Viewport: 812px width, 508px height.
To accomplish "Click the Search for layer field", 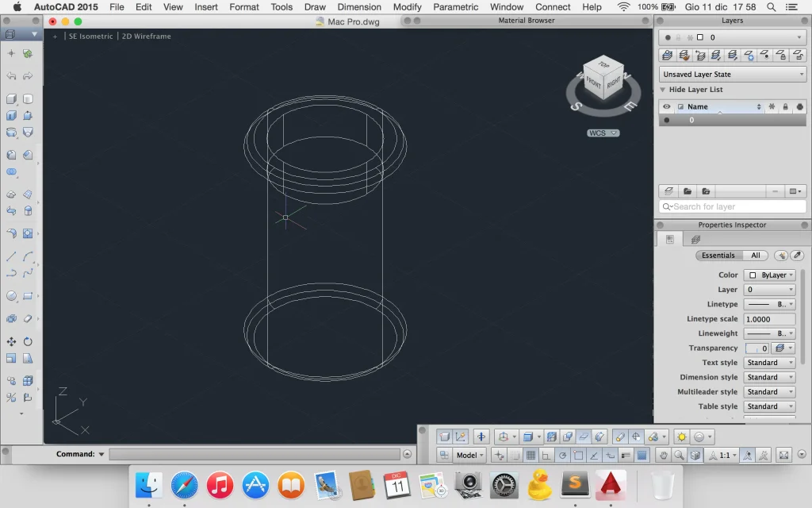I will click(x=733, y=206).
